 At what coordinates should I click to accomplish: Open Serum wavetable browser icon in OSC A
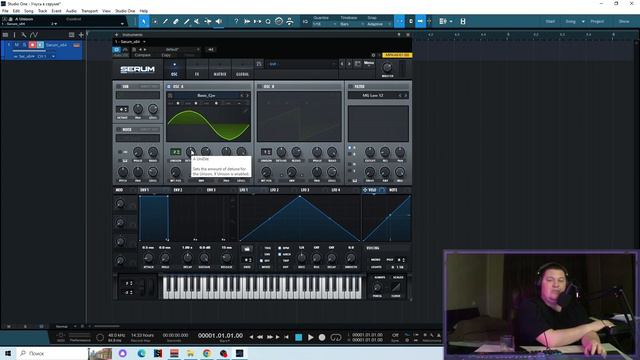pyautogui.click(x=170, y=96)
